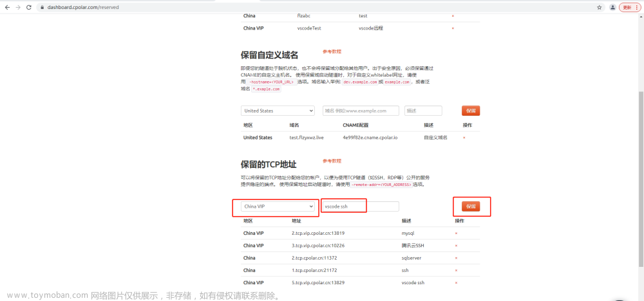Click the browser forward arrow
This screenshot has height=301, width=644.
pyautogui.click(x=17, y=7)
